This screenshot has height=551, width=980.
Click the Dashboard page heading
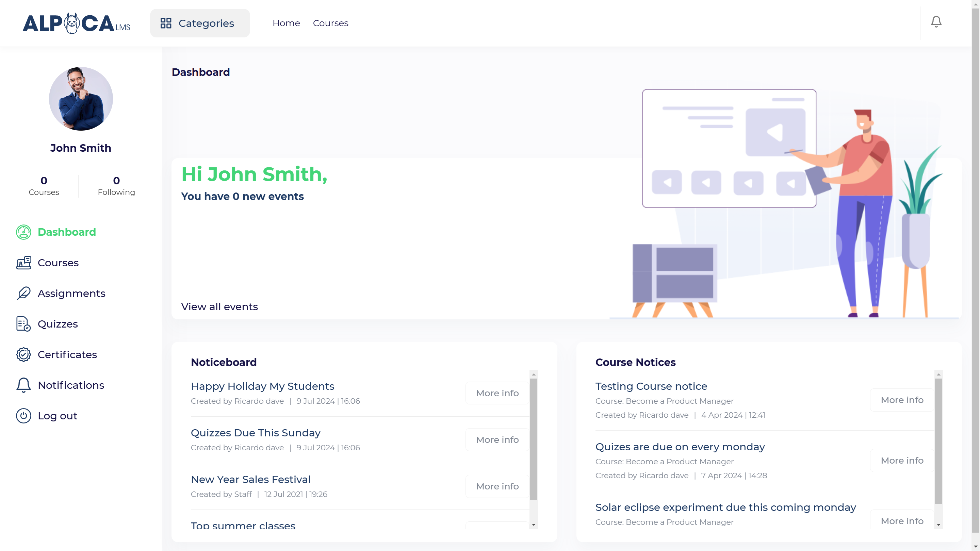tap(201, 72)
